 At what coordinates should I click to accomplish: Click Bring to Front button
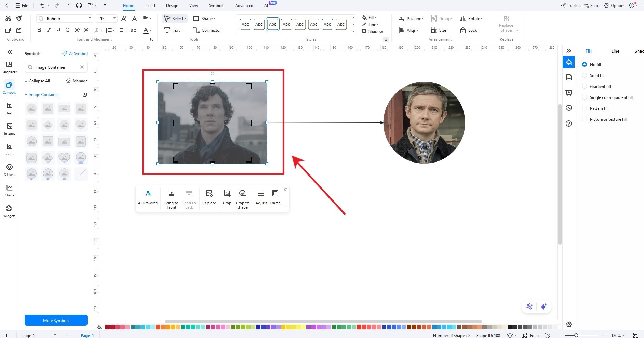171,199
